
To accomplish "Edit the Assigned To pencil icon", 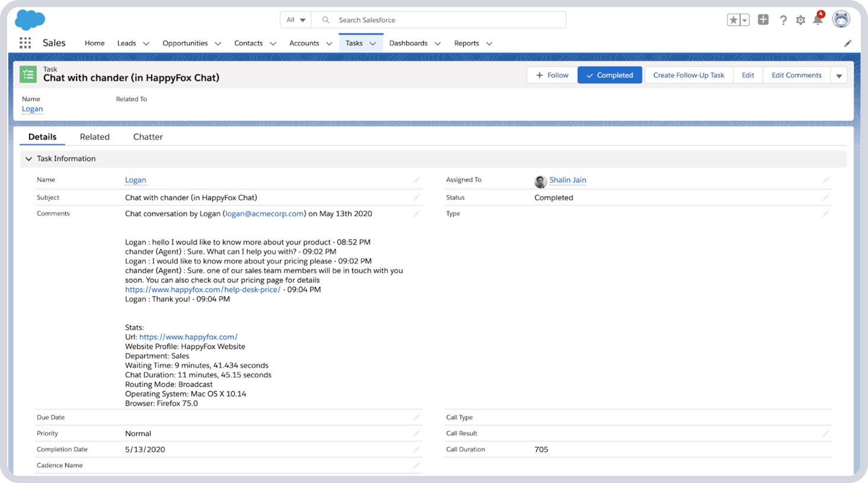I will tap(826, 180).
